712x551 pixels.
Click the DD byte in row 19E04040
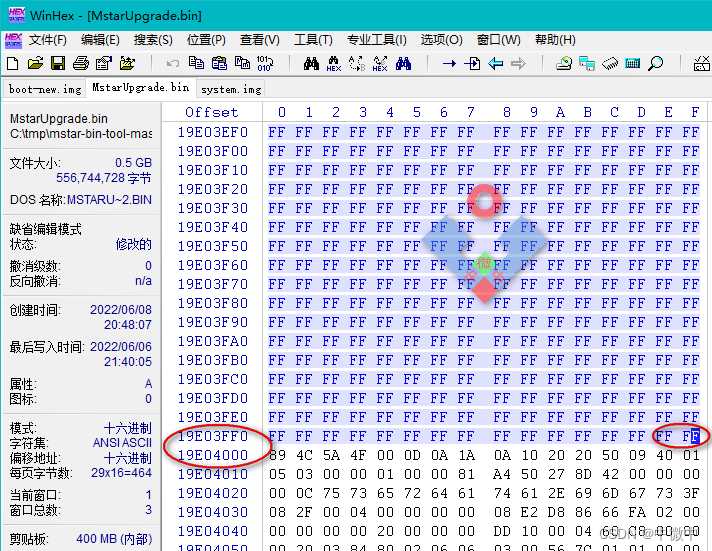click(x=502, y=531)
